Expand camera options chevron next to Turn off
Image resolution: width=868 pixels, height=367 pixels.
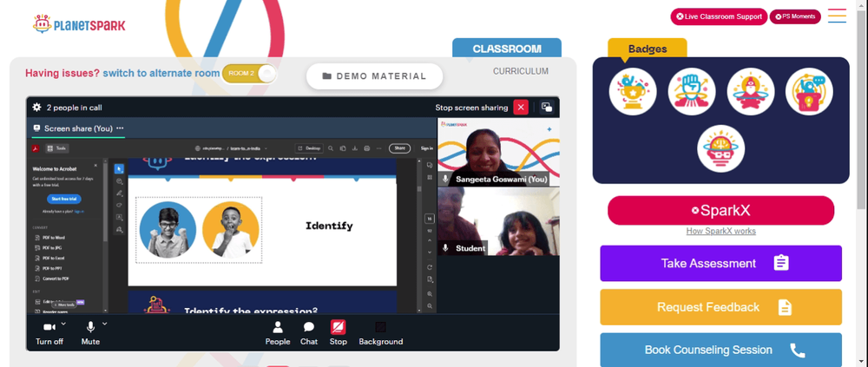coord(63,324)
